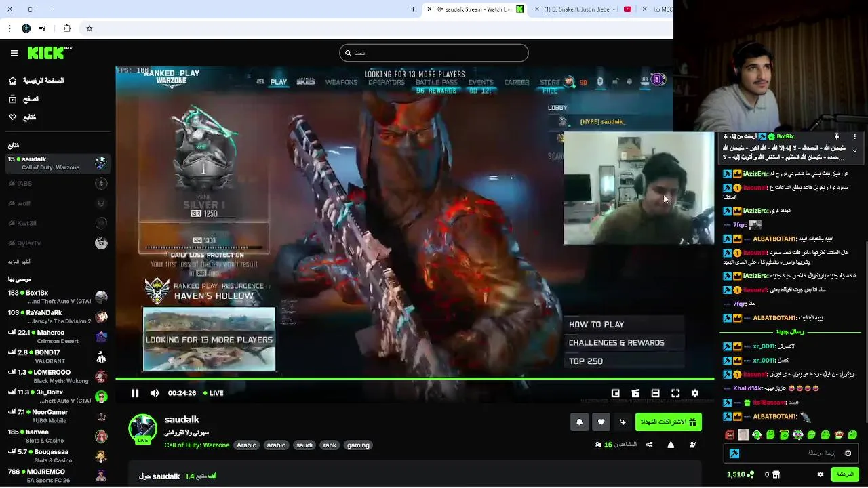This screenshot has width=868, height=488.
Task: Go to home page in sidebar
Action: click(x=37, y=81)
